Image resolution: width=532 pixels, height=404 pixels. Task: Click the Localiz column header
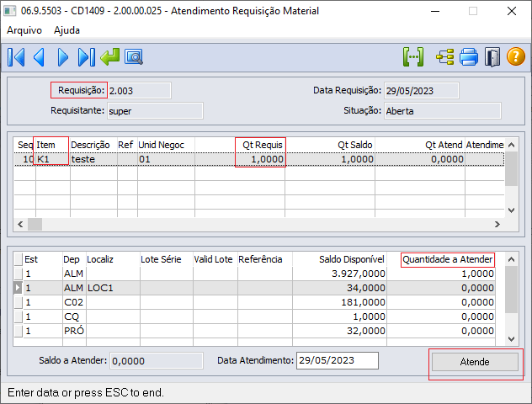113,259
